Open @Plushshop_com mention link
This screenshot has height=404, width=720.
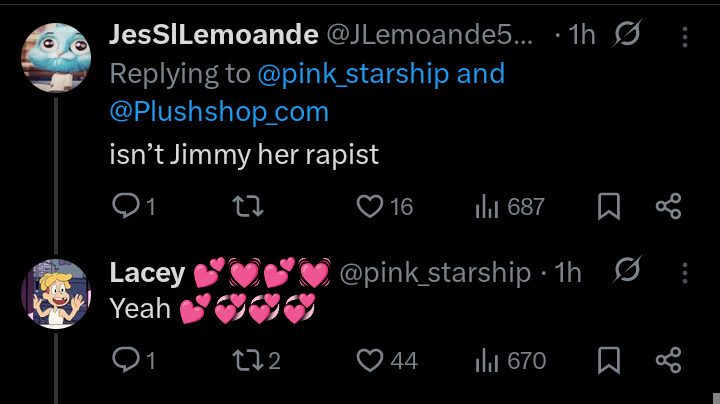point(219,112)
